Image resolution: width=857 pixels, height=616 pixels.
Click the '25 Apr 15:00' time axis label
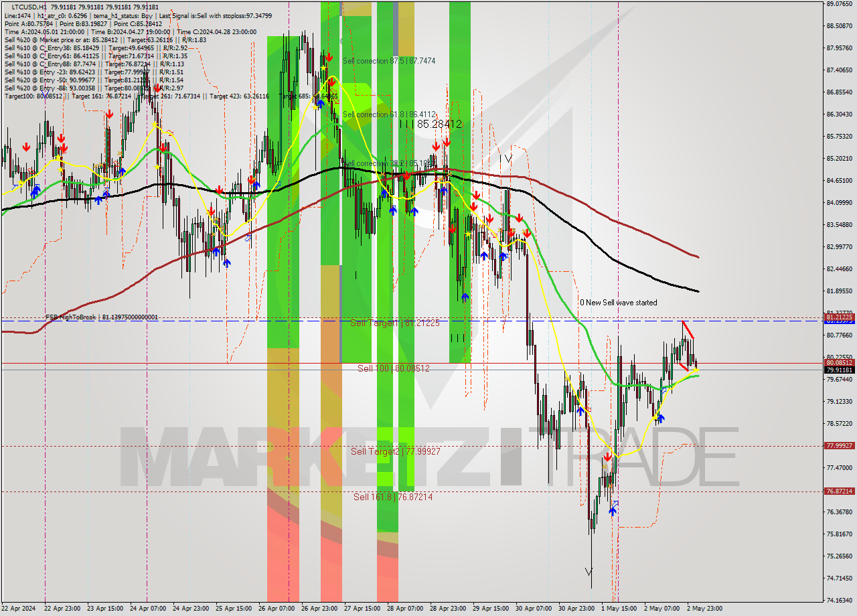(234, 609)
